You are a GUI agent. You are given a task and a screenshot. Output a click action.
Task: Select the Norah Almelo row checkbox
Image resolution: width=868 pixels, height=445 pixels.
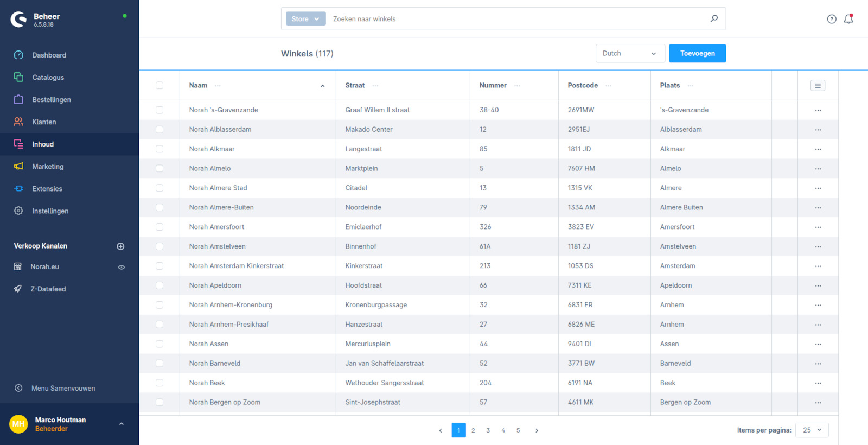(159, 168)
